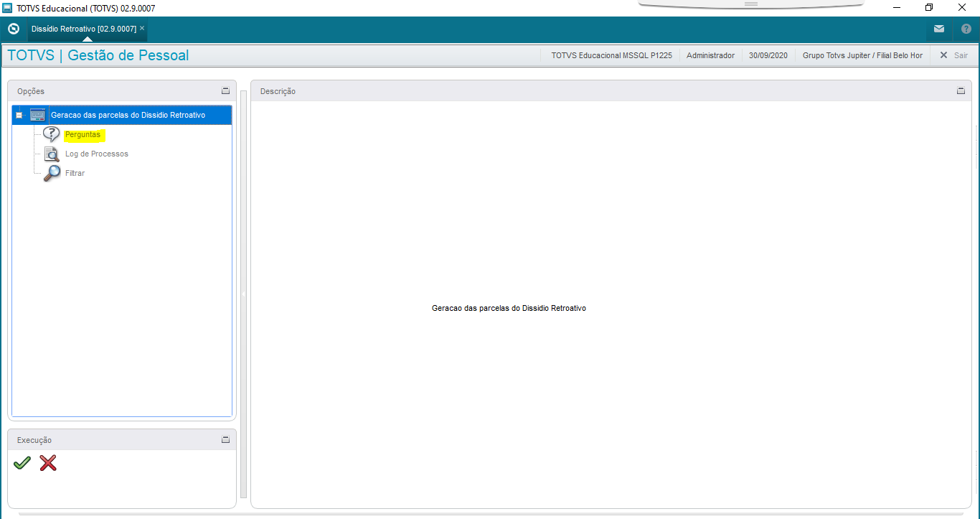Click the Sair exit button

pos(953,55)
